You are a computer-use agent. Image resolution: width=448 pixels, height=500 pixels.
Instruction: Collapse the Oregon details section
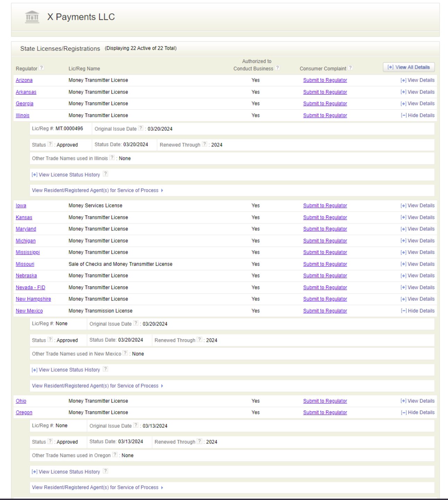pos(418,412)
